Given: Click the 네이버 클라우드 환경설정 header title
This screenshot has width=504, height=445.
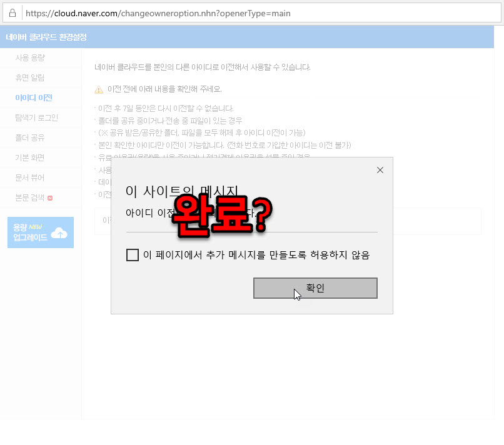Looking at the screenshot, I should (46, 37).
